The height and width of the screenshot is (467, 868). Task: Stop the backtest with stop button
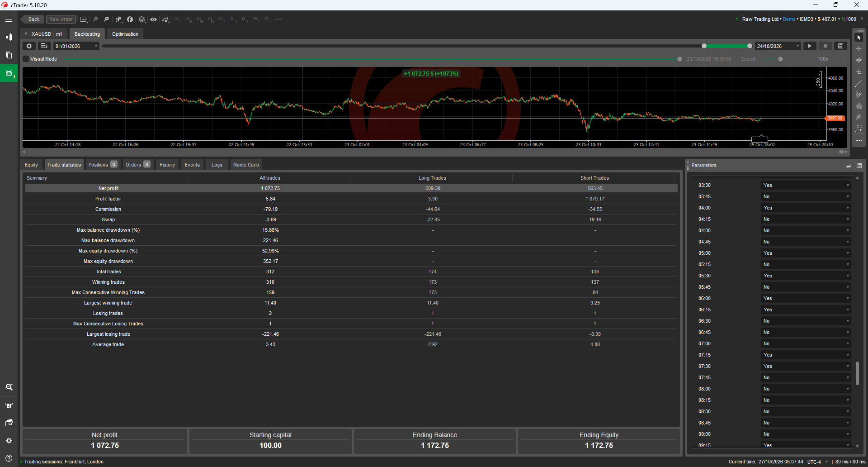tap(825, 46)
